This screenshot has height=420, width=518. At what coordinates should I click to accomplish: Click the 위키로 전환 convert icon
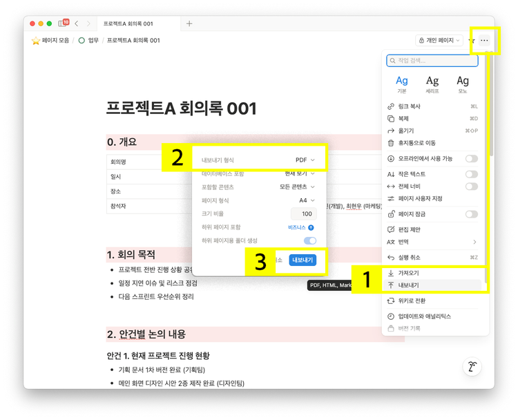(x=391, y=300)
